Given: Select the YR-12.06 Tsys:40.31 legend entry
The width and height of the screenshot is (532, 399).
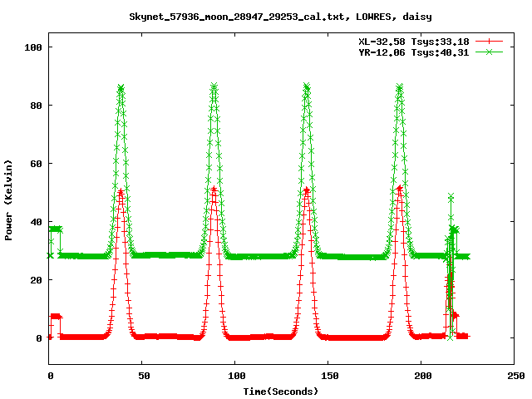Looking at the screenshot, I should pyautogui.click(x=414, y=52).
